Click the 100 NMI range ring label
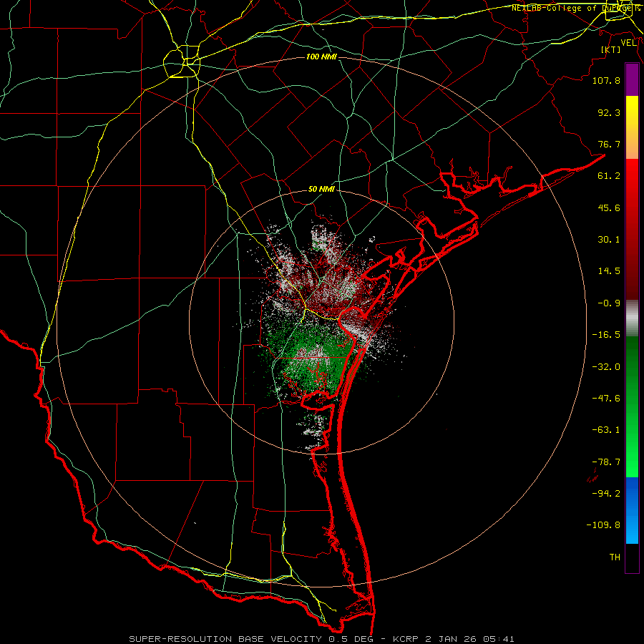 [x=321, y=57]
